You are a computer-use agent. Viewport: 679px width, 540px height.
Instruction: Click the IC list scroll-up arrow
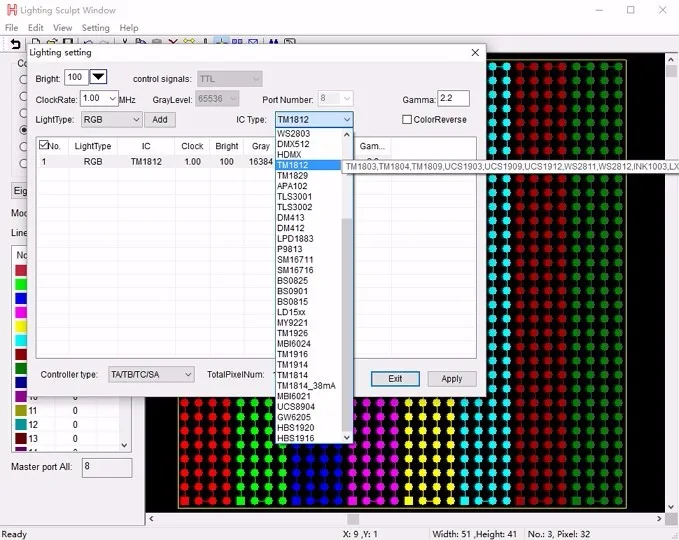pyautogui.click(x=346, y=135)
